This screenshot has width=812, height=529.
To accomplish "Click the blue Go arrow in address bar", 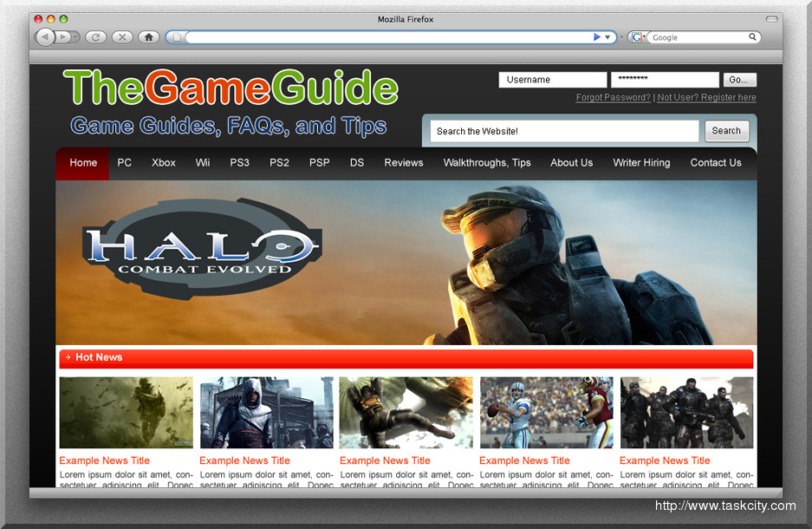I will coord(597,37).
